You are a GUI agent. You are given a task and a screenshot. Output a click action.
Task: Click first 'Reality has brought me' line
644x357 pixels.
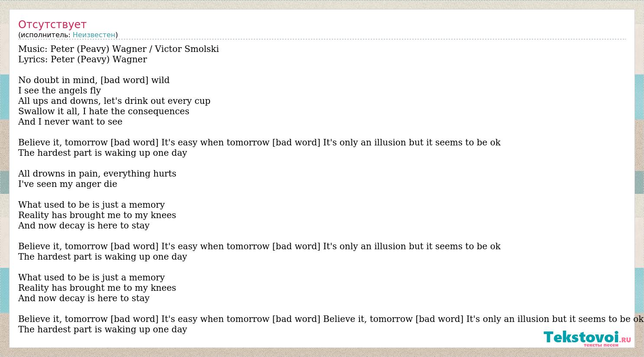[97, 215]
